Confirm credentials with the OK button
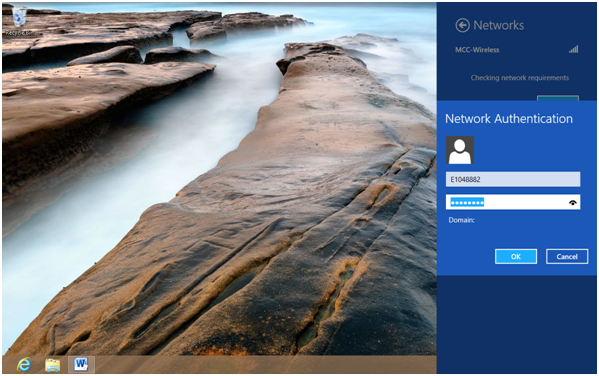The width and height of the screenshot is (599, 376). tap(516, 256)
